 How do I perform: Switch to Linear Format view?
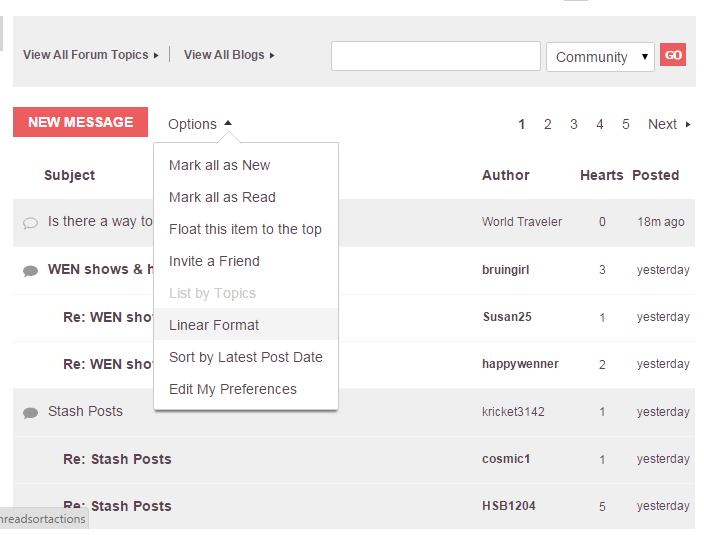pyautogui.click(x=214, y=325)
